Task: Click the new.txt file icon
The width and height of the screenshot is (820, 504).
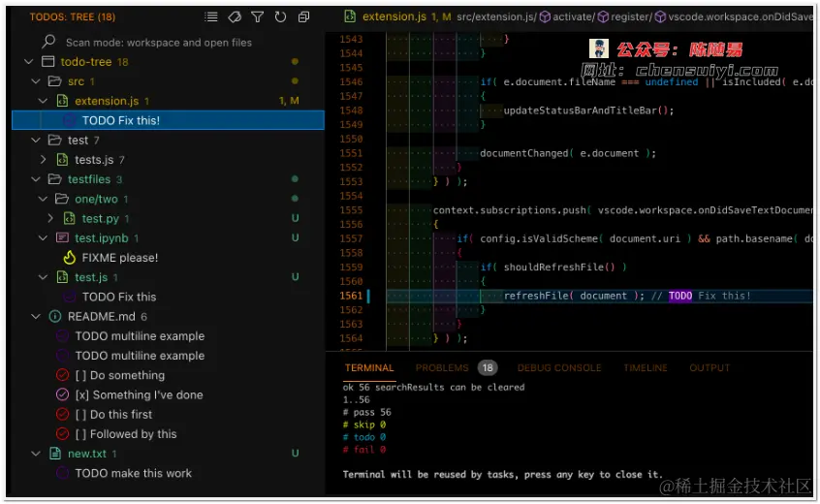Action: [55, 454]
